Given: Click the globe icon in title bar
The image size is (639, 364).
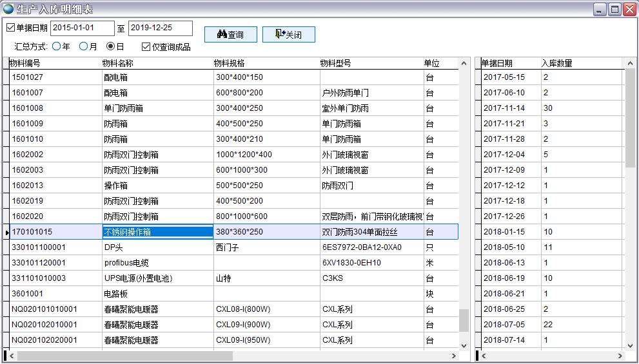Looking at the screenshot, I should click(x=8, y=9).
